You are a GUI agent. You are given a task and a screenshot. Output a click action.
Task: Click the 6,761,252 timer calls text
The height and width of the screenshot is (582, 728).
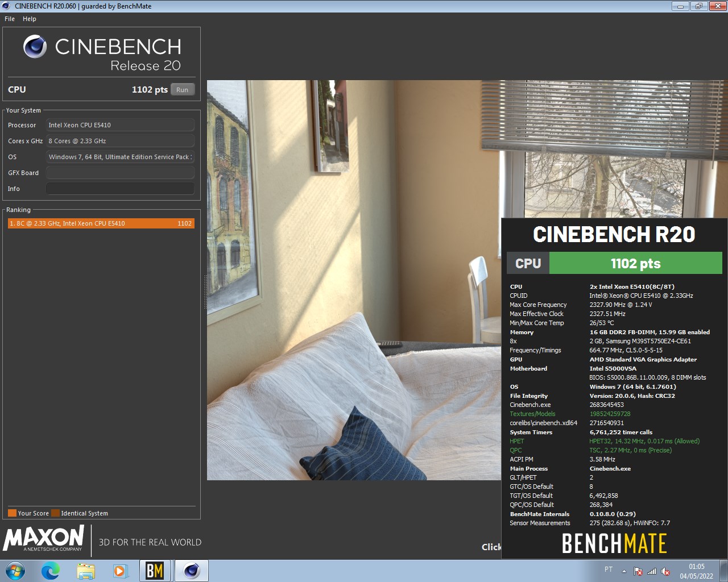[621, 432]
